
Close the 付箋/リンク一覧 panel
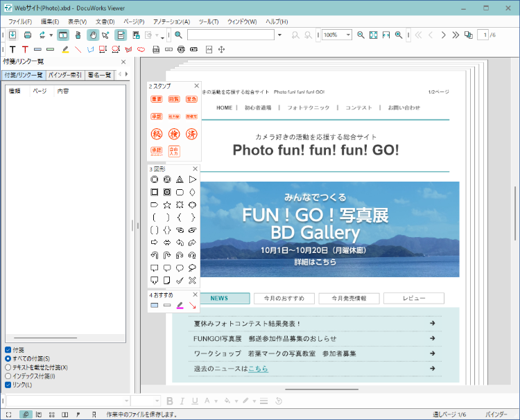pyautogui.click(x=123, y=62)
